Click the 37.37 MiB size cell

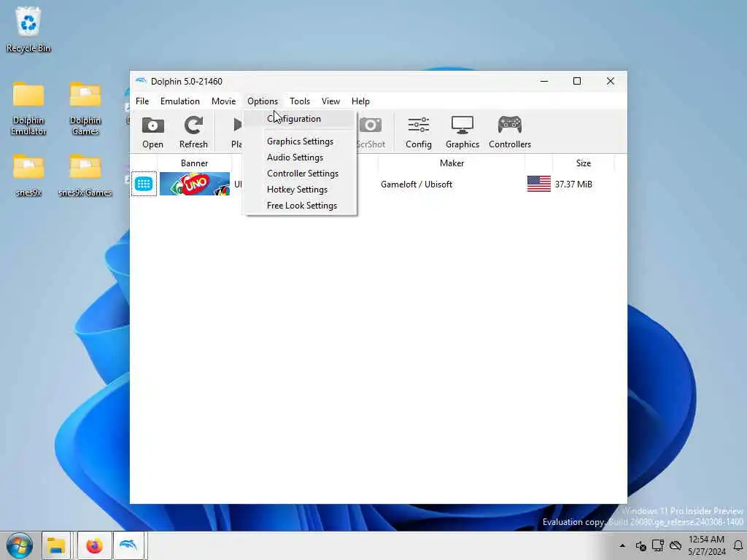(x=573, y=184)
